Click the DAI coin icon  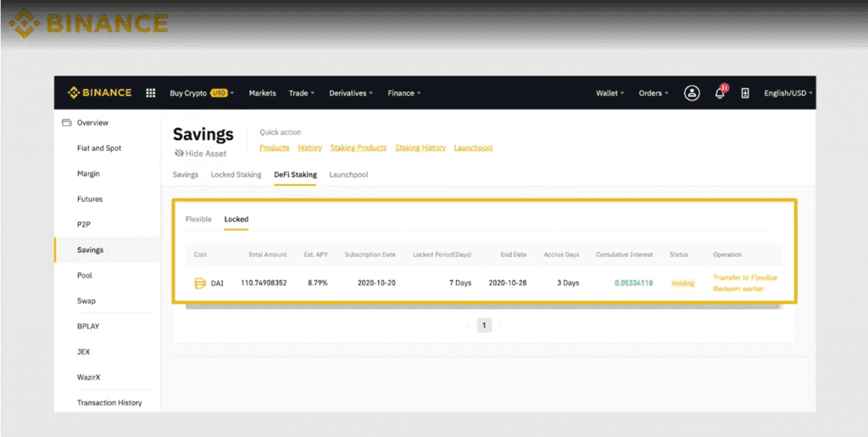tap(200, 283)
